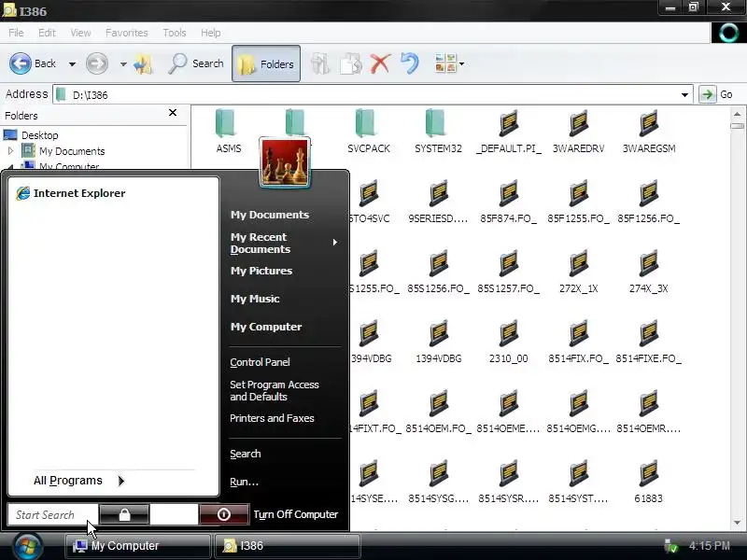Image resolution: width=747 pixels, height=560 pixels.
Task: Click the Forward navigation arrow
Action: coord(97,63)
